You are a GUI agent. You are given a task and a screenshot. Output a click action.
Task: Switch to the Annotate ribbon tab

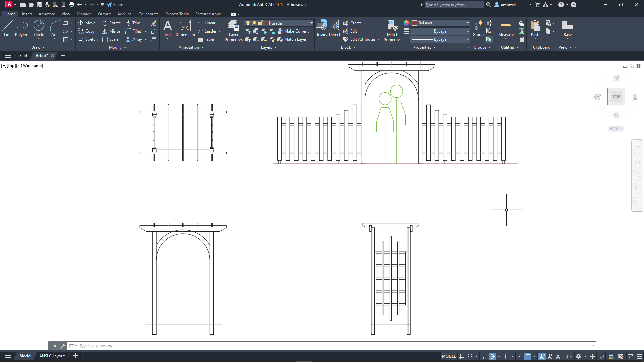point(47,14)
